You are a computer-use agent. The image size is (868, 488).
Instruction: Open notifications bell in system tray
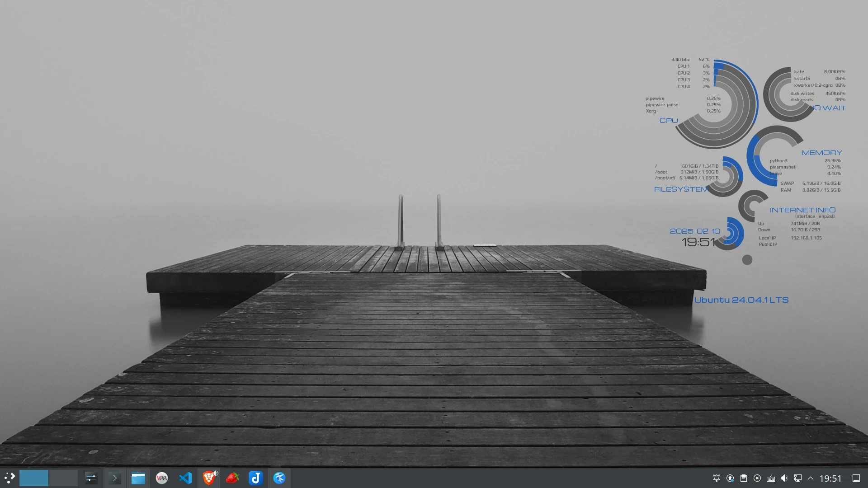pyautogui.click(x=717, y=478)
